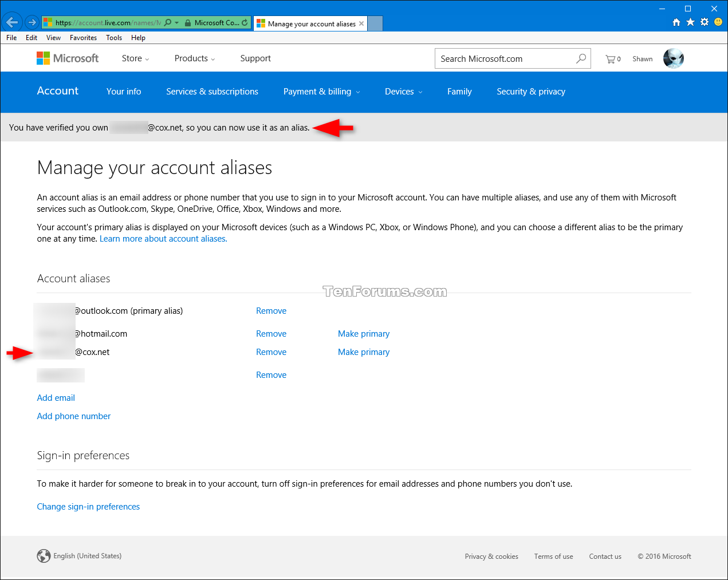This screenshot has height=580, width=728.
Task: Open the Edit menu
Action: [x=32, y=38]
